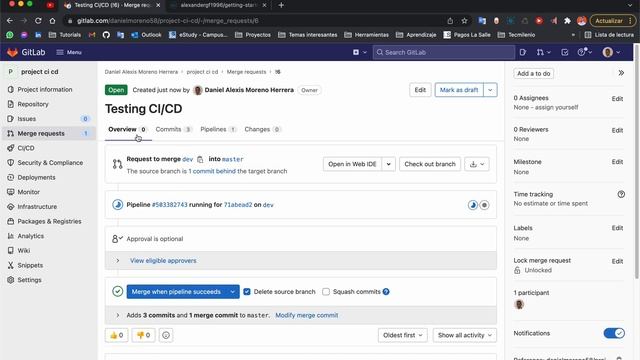The height and width of the screenshot is (360, 640).
Task: Open Show all activity dropdown
Action: pyautogui.click(x=464, y=335)
